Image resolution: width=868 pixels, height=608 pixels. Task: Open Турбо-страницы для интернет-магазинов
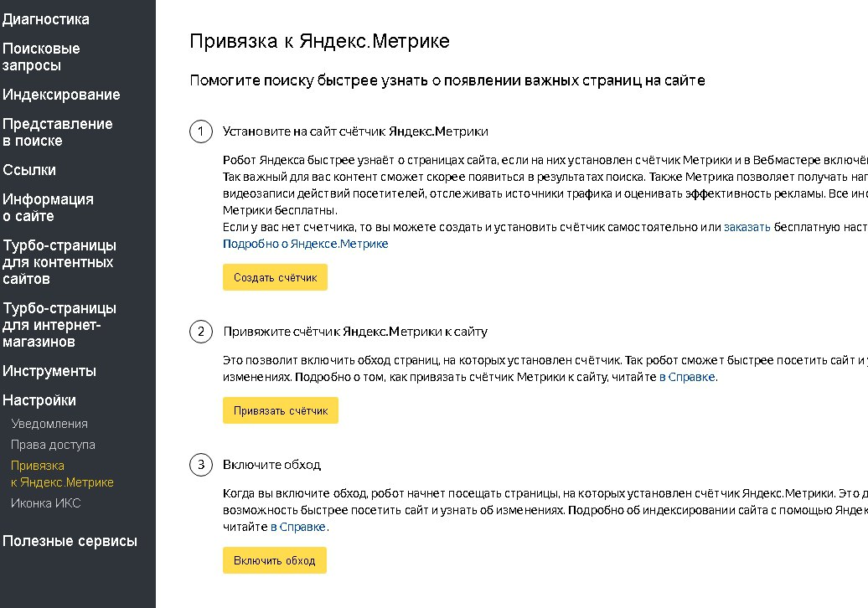[59, 325]
